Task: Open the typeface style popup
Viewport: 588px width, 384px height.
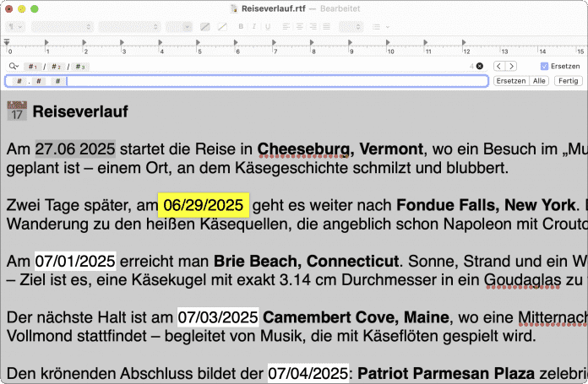Action: [129, 27]
